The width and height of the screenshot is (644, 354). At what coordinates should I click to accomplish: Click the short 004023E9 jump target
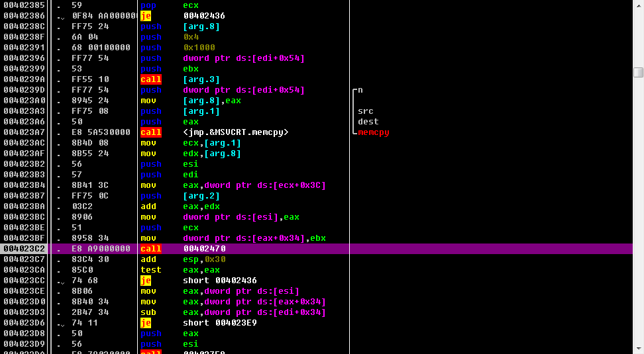[219, 323]
